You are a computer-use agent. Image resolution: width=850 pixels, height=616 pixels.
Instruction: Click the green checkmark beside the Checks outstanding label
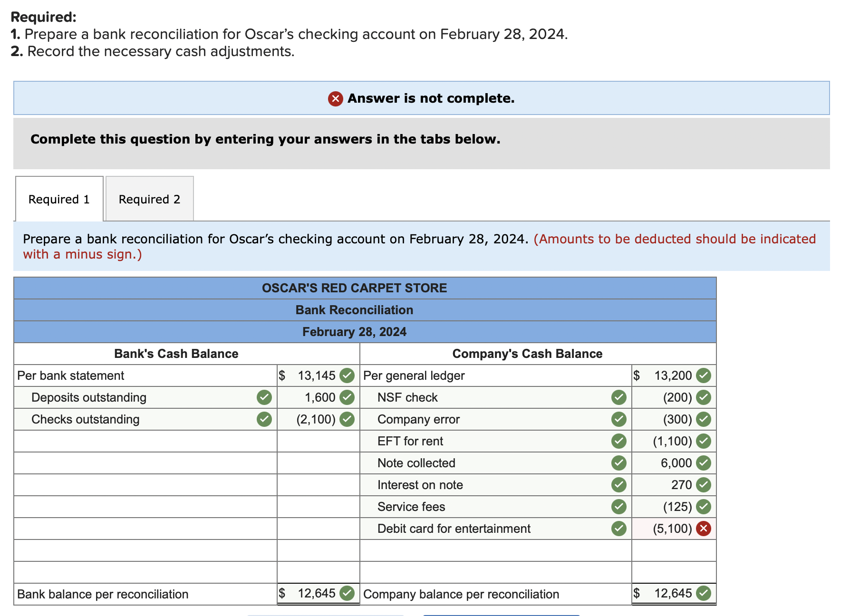point(264,419)
